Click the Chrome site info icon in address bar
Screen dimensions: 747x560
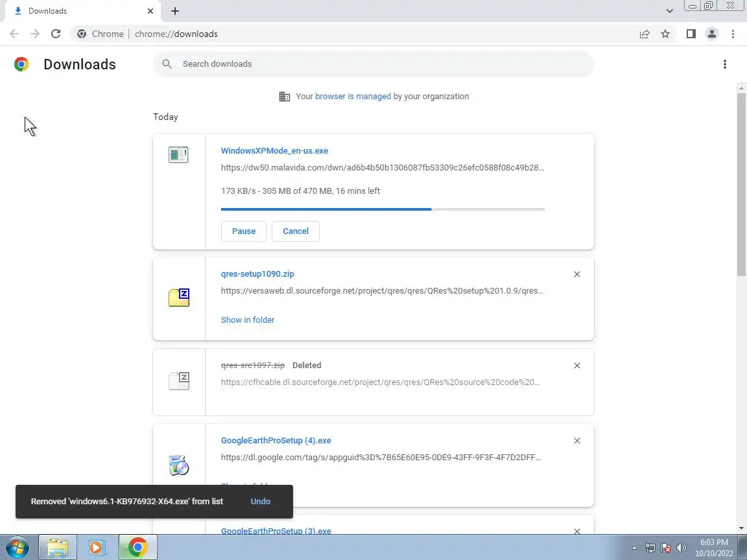point(82,34)
